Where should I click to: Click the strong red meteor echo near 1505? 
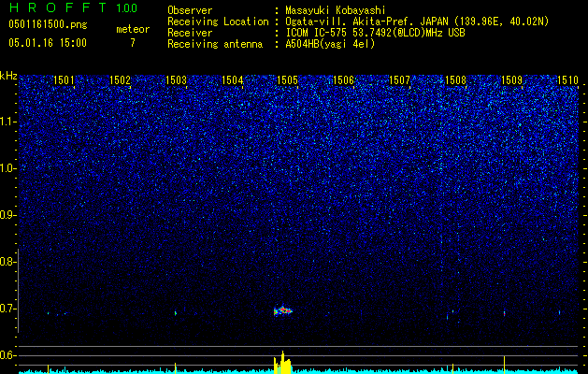point(282,310)
